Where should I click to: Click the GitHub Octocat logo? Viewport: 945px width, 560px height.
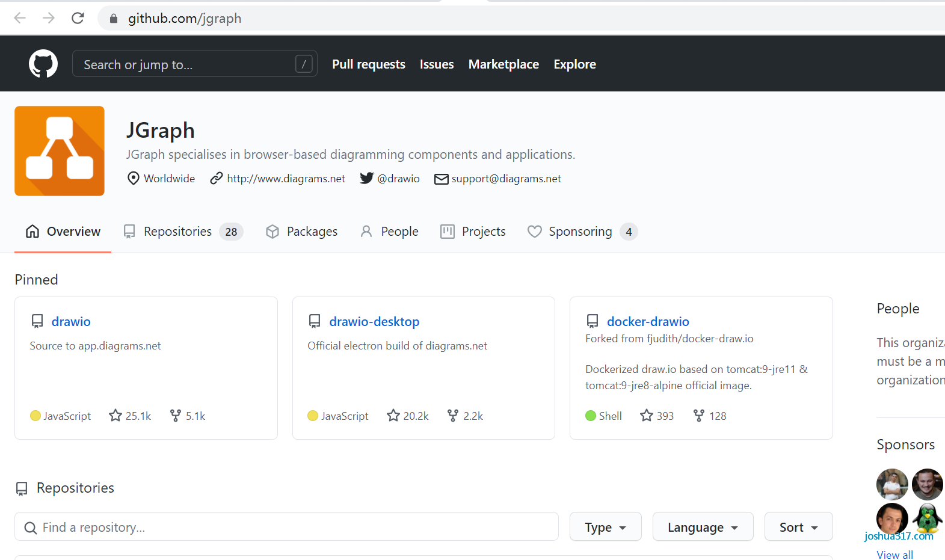[x=43, y=64]
